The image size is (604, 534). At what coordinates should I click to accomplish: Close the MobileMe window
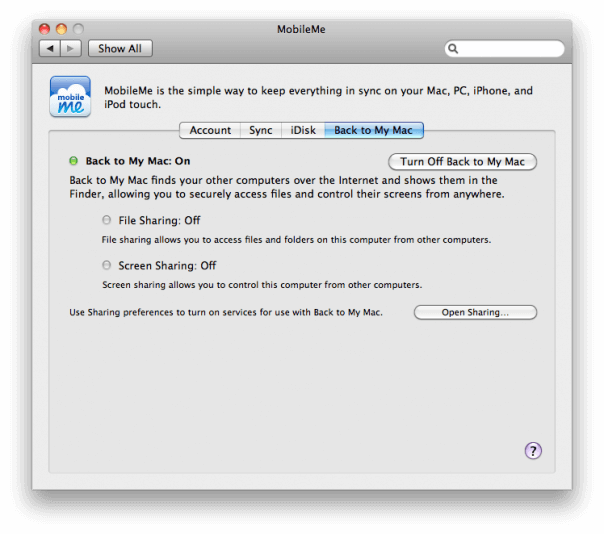[45, 29]
